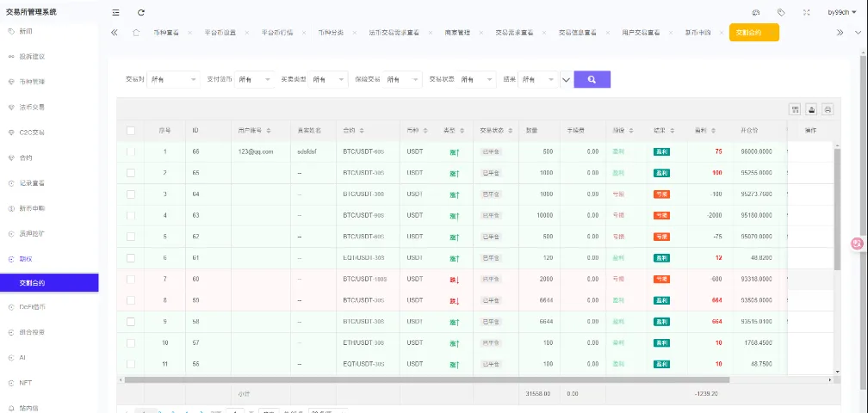Click the tag icon in the header
The image size is (868, 413).
[781, 12]
